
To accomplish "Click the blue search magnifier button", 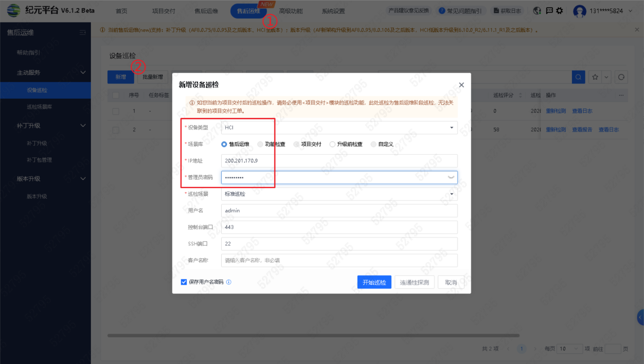I will click(578, 77).
